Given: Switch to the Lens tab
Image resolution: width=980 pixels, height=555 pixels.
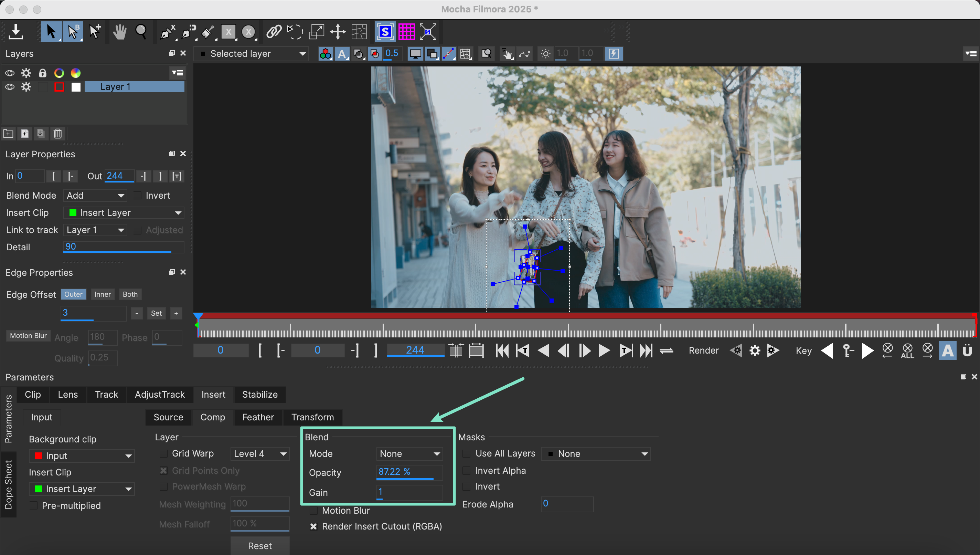Looking at the screenshot, I should pyautogui.click(x=68, y=395).
